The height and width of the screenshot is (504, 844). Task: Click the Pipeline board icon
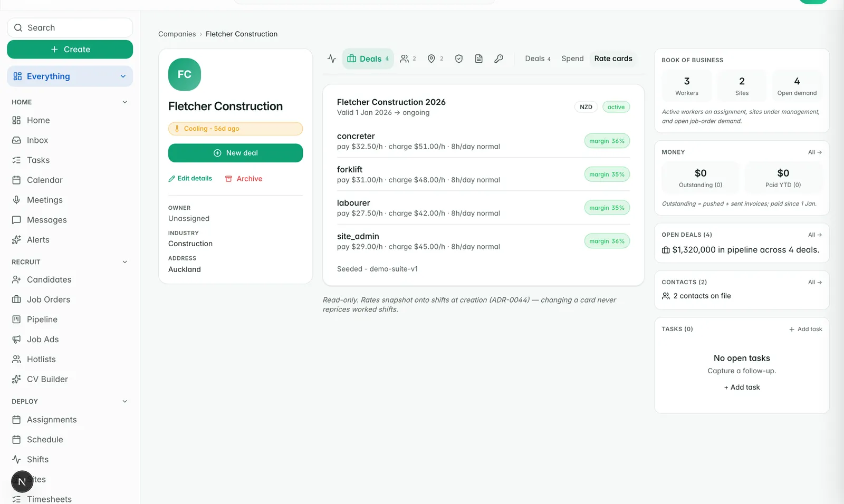pyautogui.click(x=16, y=319)
